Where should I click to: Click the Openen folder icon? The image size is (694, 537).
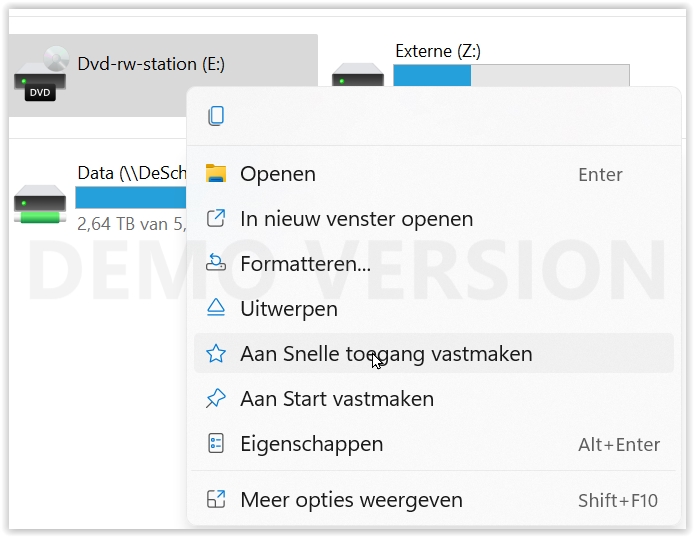216,174
